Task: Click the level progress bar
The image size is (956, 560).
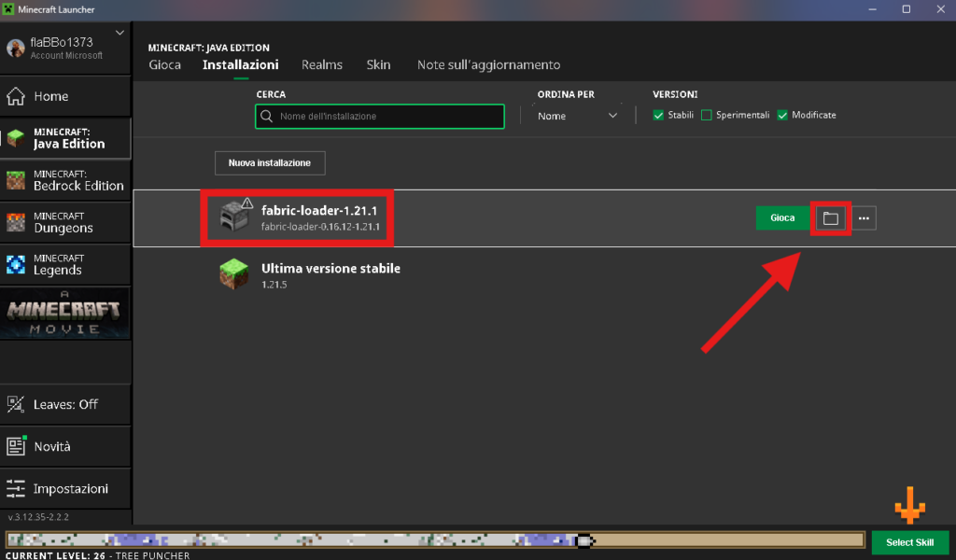Action: [x=435, y=539]
